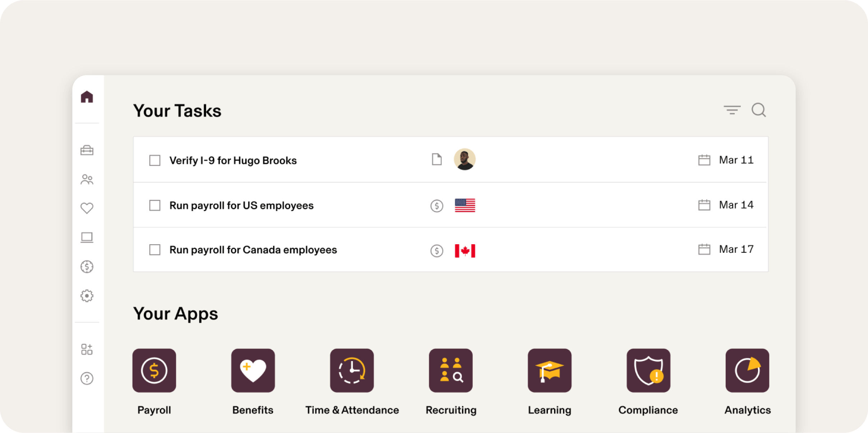This screenshot has width=868, height=433.
Task: Open the Payroll app
Action: click(154, 370)
